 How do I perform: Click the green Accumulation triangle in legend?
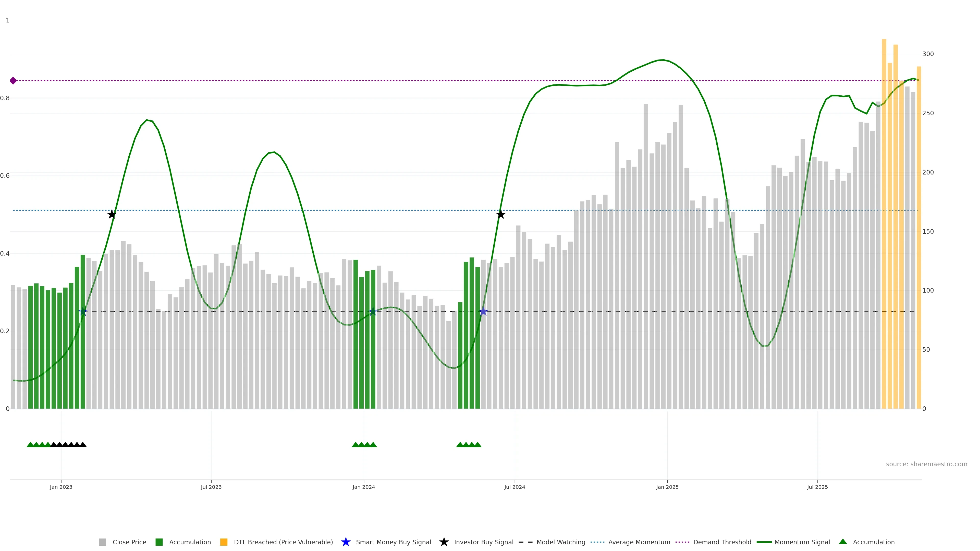[x=843, y=542]
